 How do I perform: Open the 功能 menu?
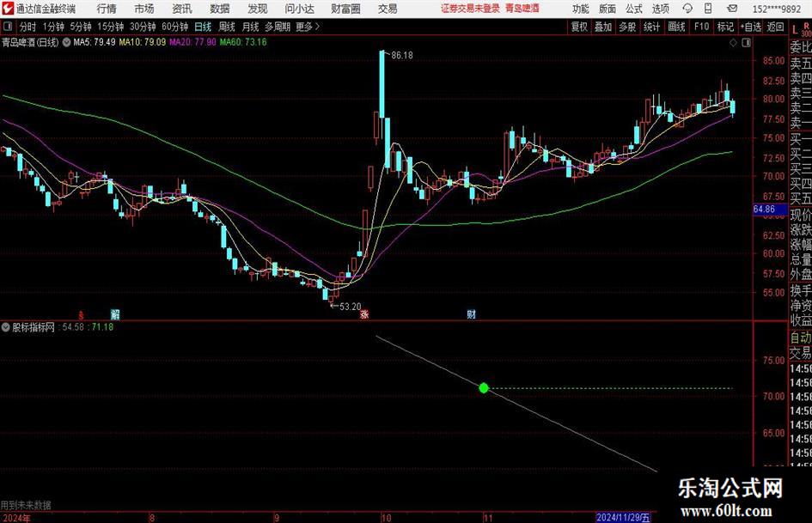click(x=581, y=9)
